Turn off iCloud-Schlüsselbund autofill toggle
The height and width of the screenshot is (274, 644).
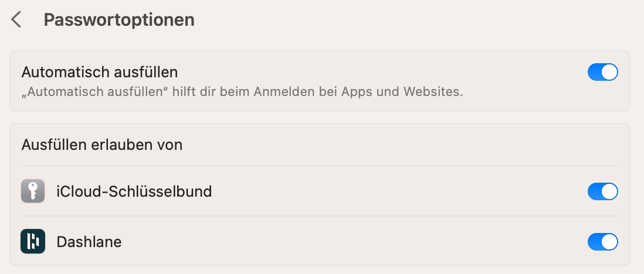[602, 191]
